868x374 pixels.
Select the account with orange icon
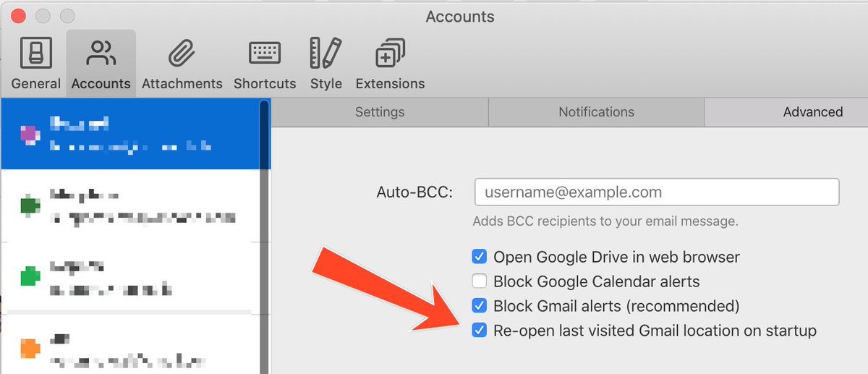[x=130, y=345]
